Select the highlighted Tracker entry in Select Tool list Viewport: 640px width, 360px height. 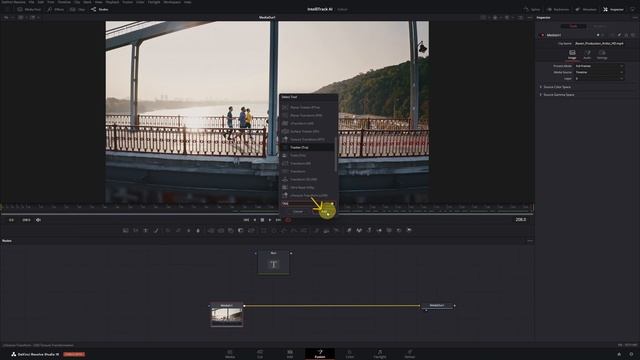(x=308, y=147)
